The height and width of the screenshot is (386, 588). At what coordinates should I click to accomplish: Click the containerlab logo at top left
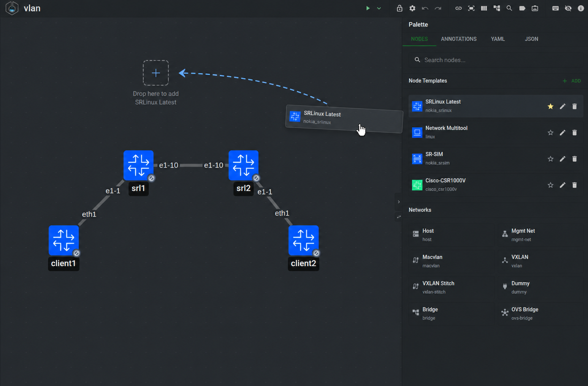(x=12, y=8)
